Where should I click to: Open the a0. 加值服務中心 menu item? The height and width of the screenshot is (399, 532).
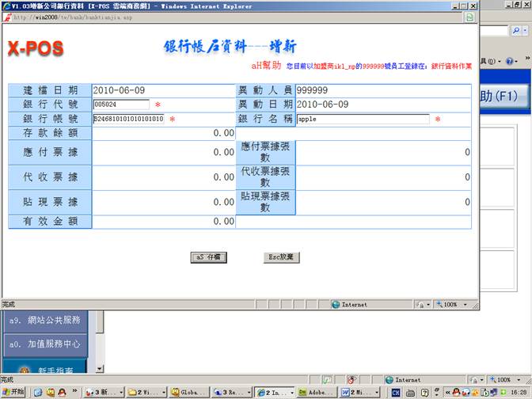click(44, 344)
